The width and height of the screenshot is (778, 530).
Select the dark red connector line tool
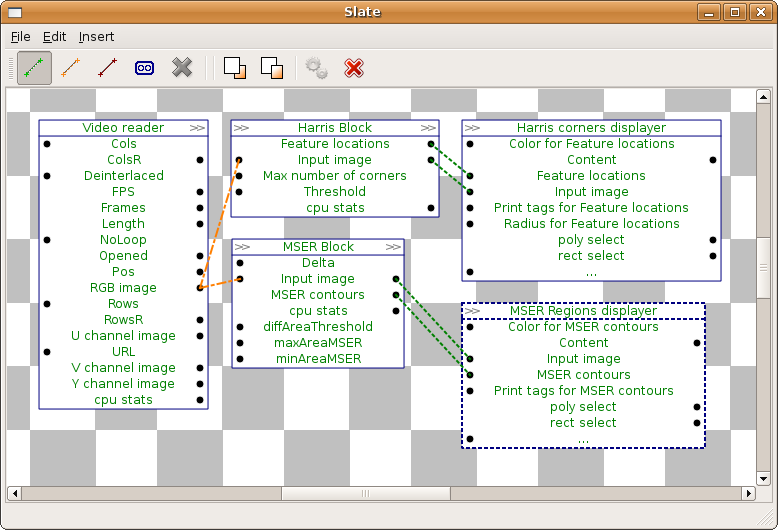click(x=107, y=67)
